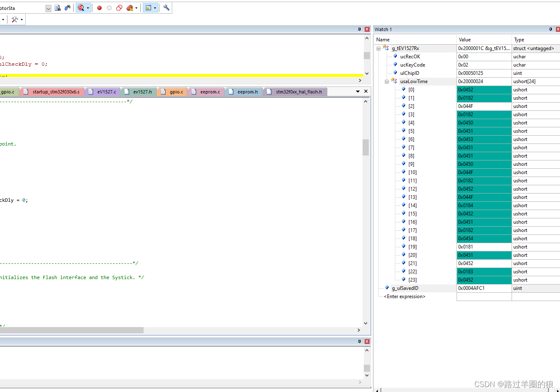Screen dimensions: 560x392
Task: Click the hammer and wrench tools icon
Action: (14, 19)
